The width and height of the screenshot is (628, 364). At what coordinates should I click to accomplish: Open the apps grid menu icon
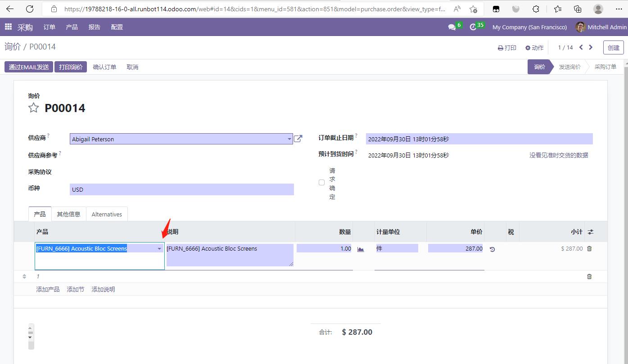(x=8, y=27)
